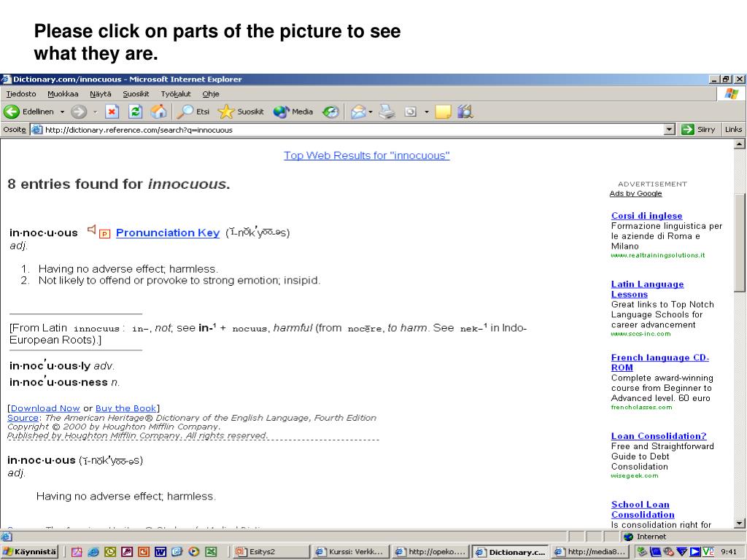Open the Links toolbar label

pyautogui.click(x=733, y=130)
